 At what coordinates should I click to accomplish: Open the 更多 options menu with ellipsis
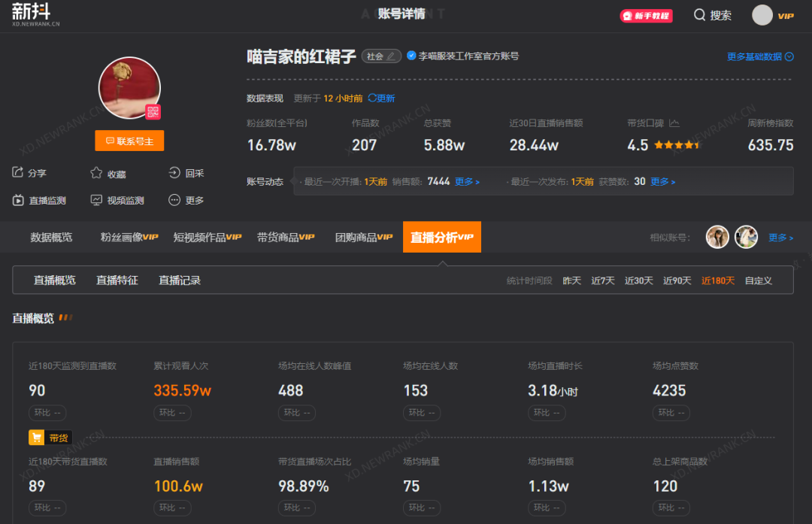(x=174, y=200)
